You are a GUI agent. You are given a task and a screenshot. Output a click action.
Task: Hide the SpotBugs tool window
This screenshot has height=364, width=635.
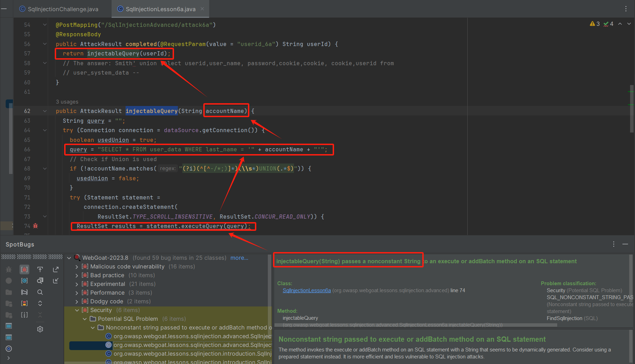coord(625,244)
